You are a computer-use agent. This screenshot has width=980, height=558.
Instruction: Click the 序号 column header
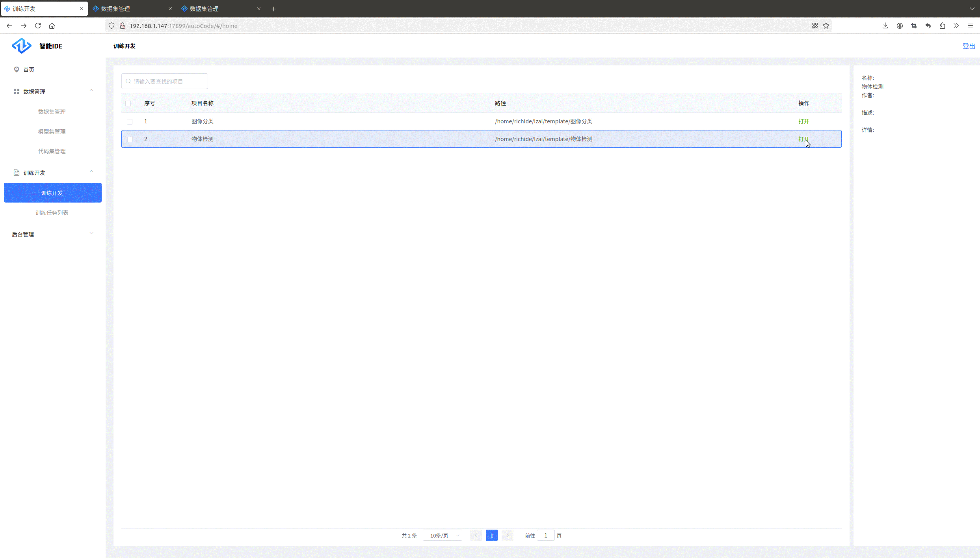tap(150, 103)
